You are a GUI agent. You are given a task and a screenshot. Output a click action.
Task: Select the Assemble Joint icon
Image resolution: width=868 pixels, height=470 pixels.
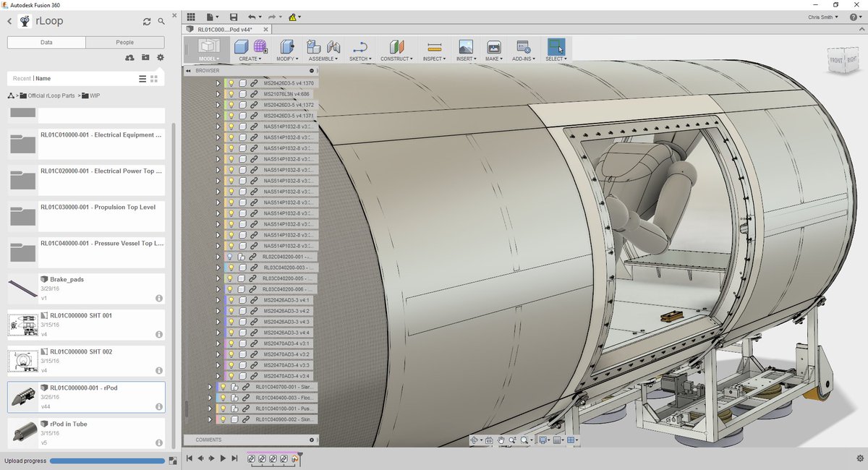pyautogui.click(x=333, y=47)
